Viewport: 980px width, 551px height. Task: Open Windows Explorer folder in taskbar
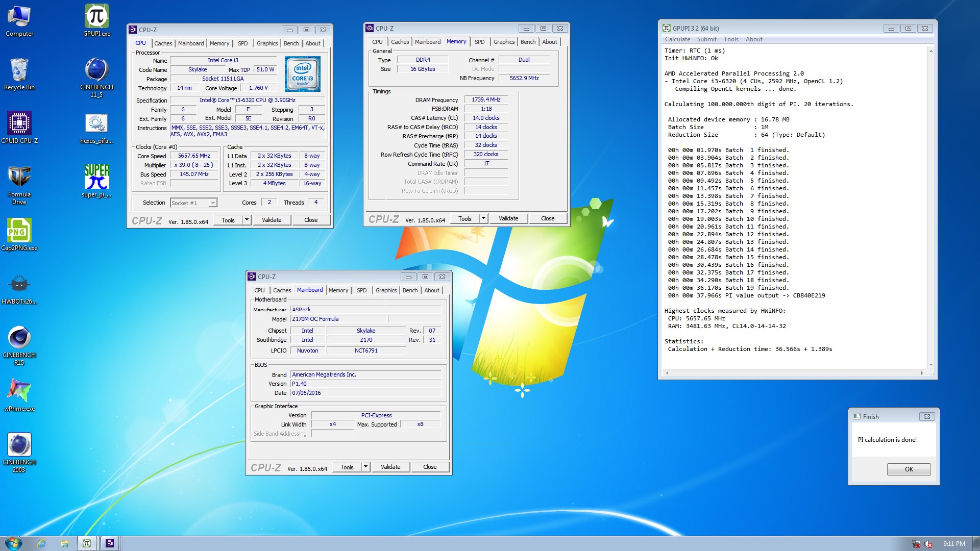coord(64,543)
